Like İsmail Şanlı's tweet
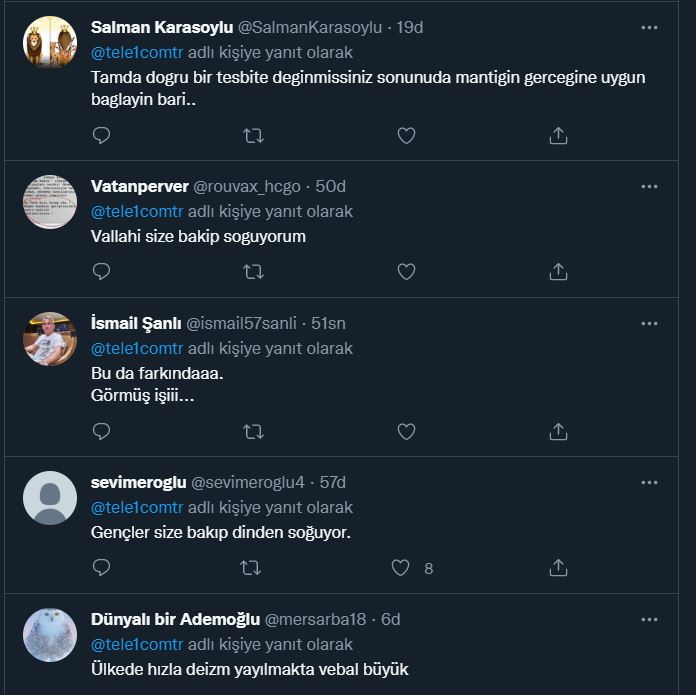The width and height of the screenshot is (696, 695). [x=406, y=431]
